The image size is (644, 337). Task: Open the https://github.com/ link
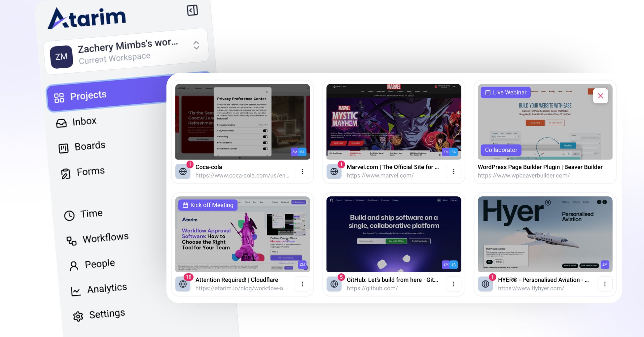click(372, 288)
